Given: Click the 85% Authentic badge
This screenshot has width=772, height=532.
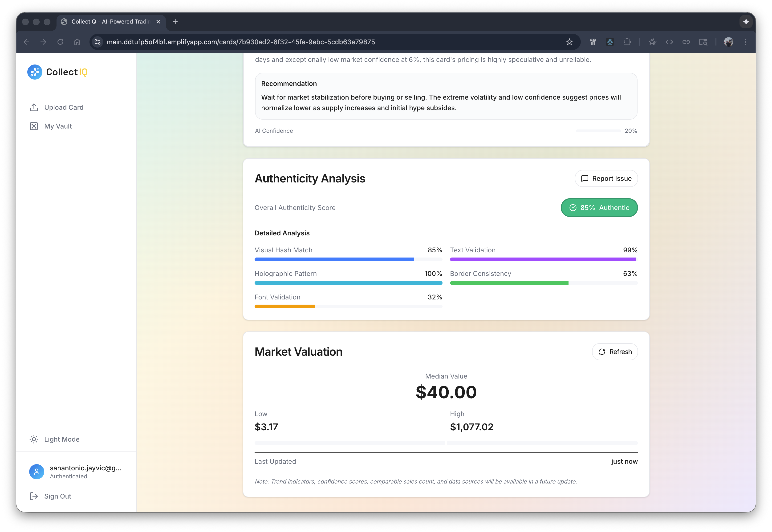Looking at the screenshot, I should [x=599, y=208].
